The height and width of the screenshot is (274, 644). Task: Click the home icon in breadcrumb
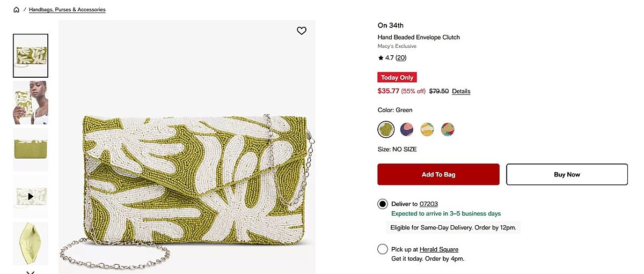pyautogui.click(x=17, y=10)
